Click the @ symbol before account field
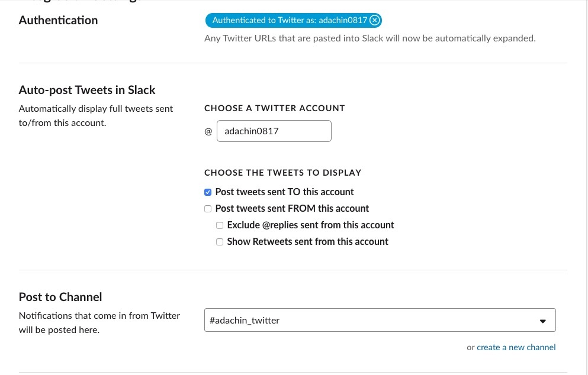Screen dimensions: 588x375 click(x=208, y=132)
